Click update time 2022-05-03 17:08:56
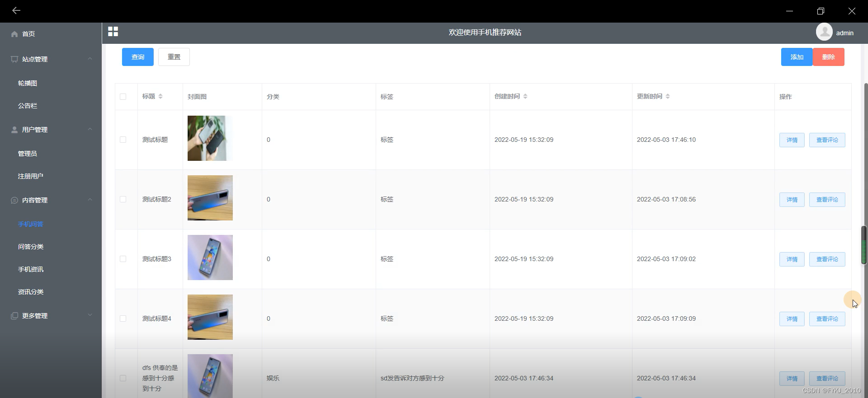Screen dimensions: 868x398 point(666,199)
